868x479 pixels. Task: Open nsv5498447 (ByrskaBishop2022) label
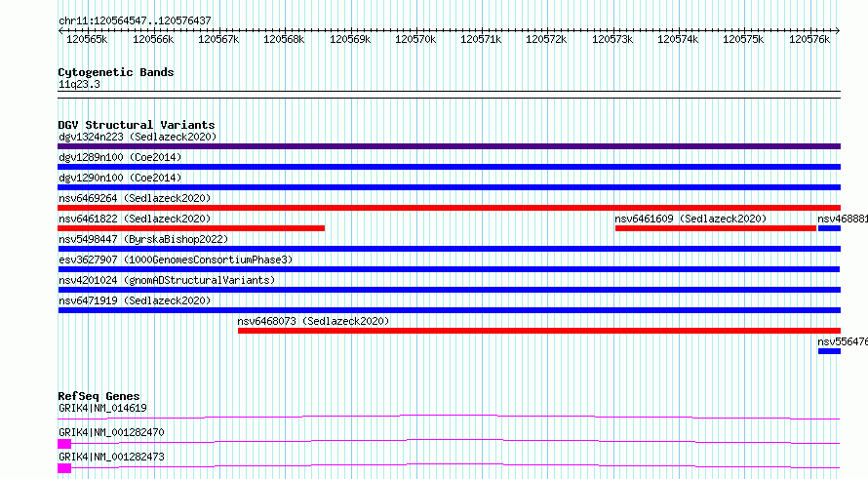143,239
